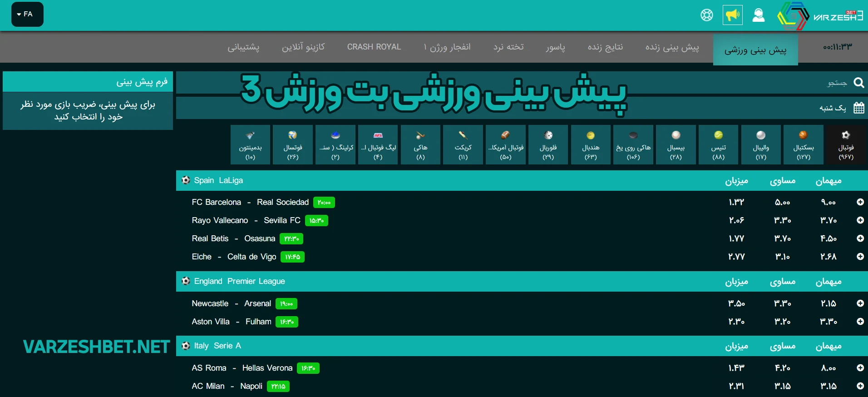This screenshot has width=868, height=397.
Task: Open the پیش بینی زنده menu item
Action: (x=672, y=47)
